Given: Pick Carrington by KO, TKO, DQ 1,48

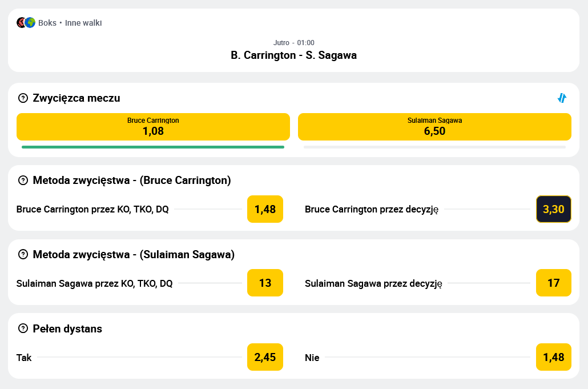Looking at the screenshot, I should pyautogui.click(x=265, y=209).
